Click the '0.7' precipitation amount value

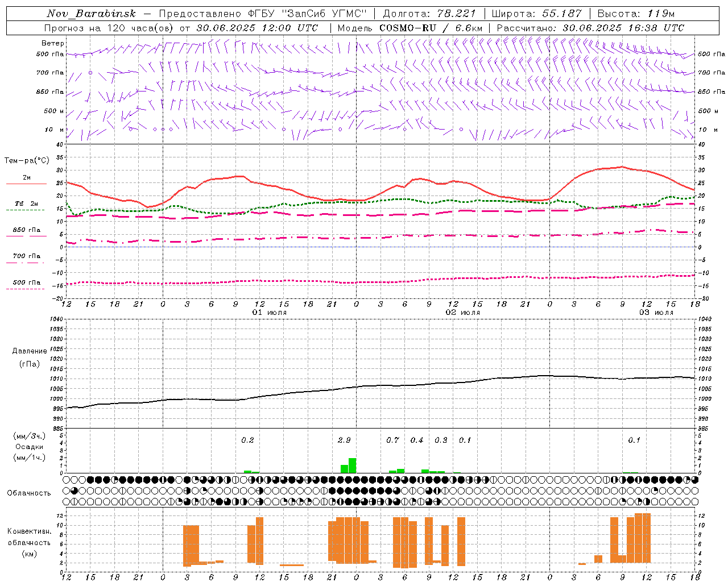(392, 440)
